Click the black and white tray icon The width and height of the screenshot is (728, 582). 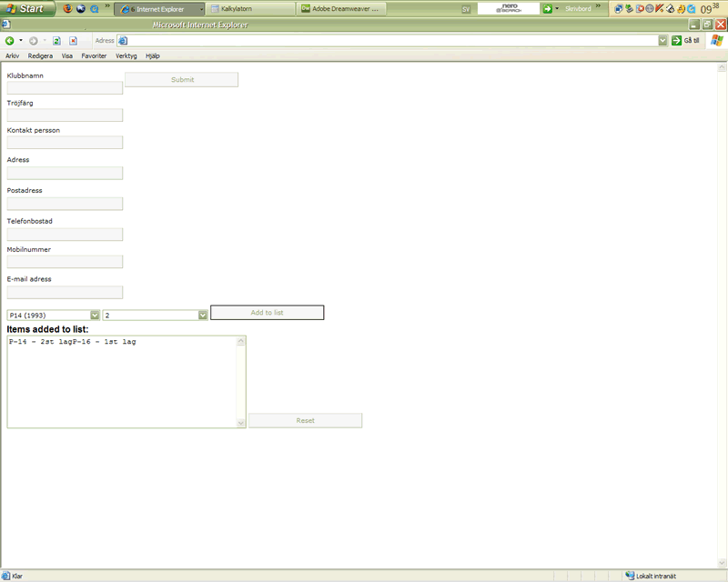coord(671,9)
